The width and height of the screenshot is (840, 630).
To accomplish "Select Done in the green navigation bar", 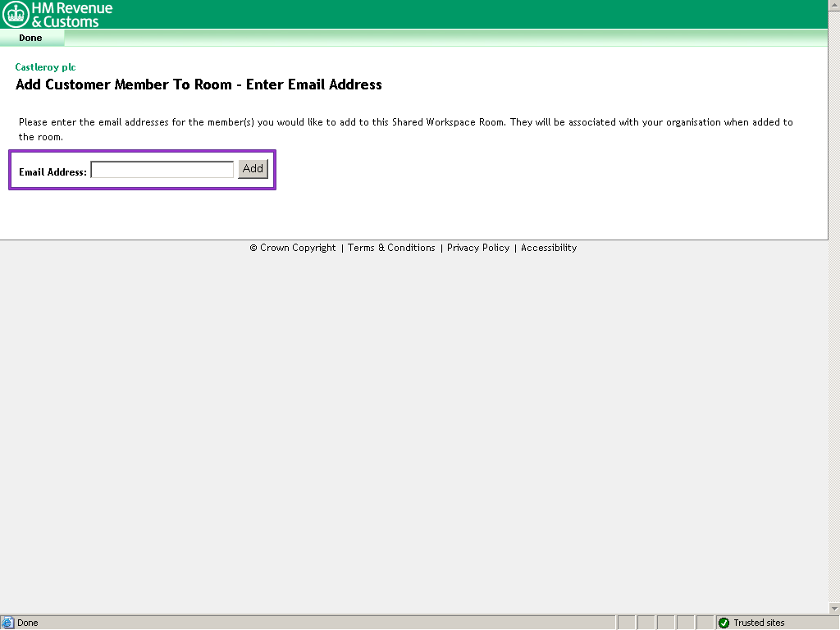I will 30,38.
